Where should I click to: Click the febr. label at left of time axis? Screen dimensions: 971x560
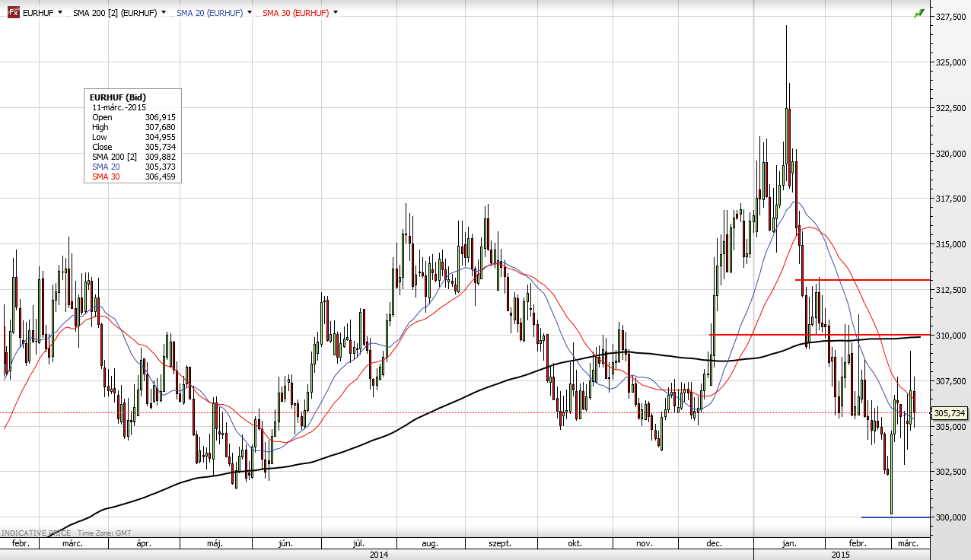pyautogui.click(x=21, y=544)
